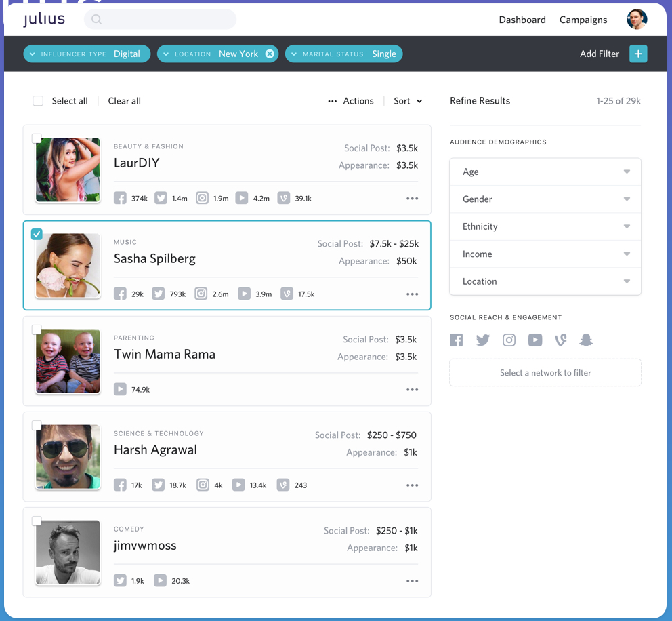Expand the Gender demographic filter
The width and height of the screenshot is (672, 621).
tap(545, 199)
